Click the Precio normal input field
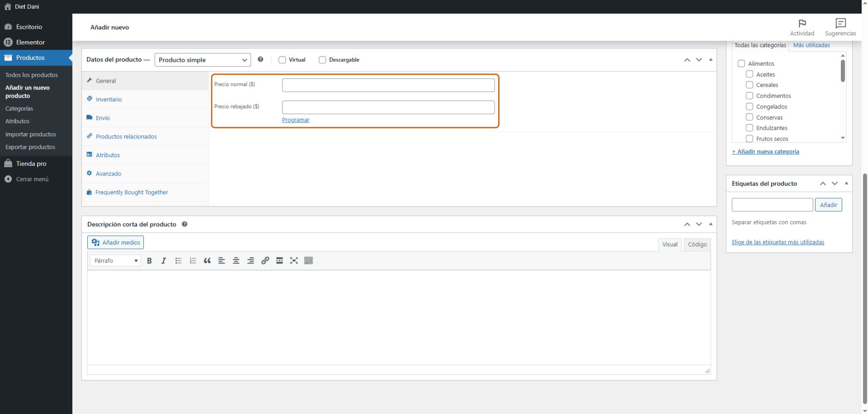Screen dimensions: 868x414 click(x=388, y=85)
